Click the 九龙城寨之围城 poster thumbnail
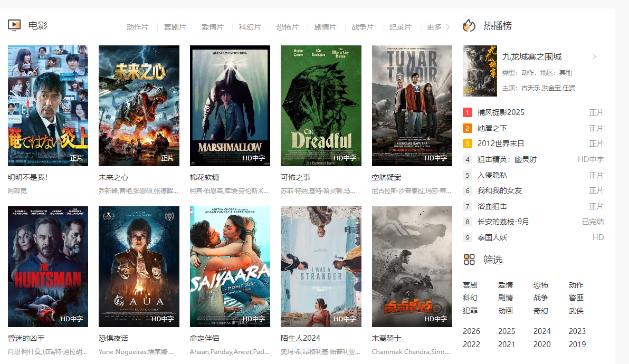Viewport: 629px width, 364px height. pos(480,71)
